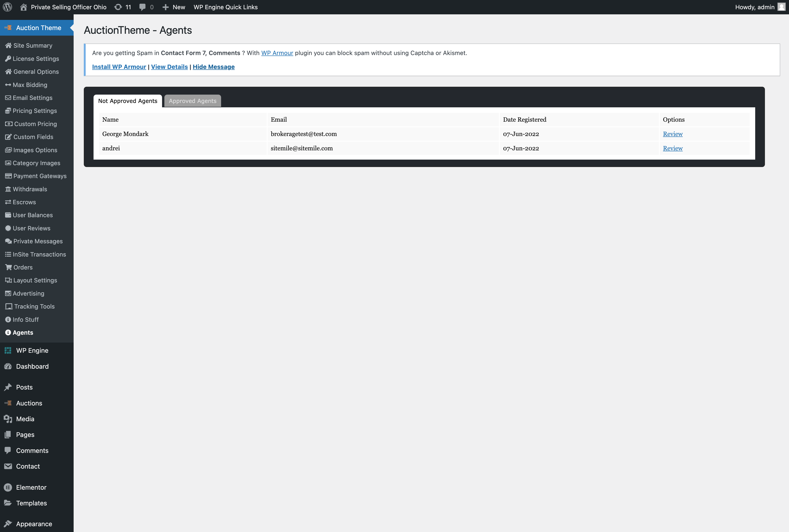Viewport: 789px width, 532px height.
Task: Click Howdy, admin account text
Action: [755, 7]
